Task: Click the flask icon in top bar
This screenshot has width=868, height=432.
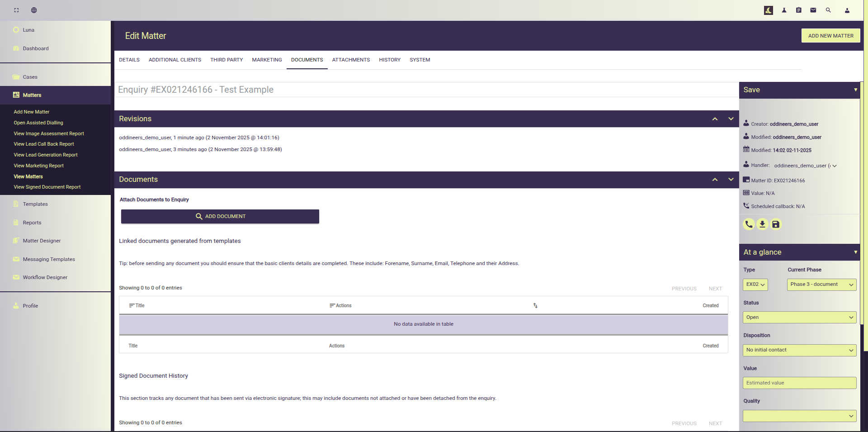Action: [784, 10]
